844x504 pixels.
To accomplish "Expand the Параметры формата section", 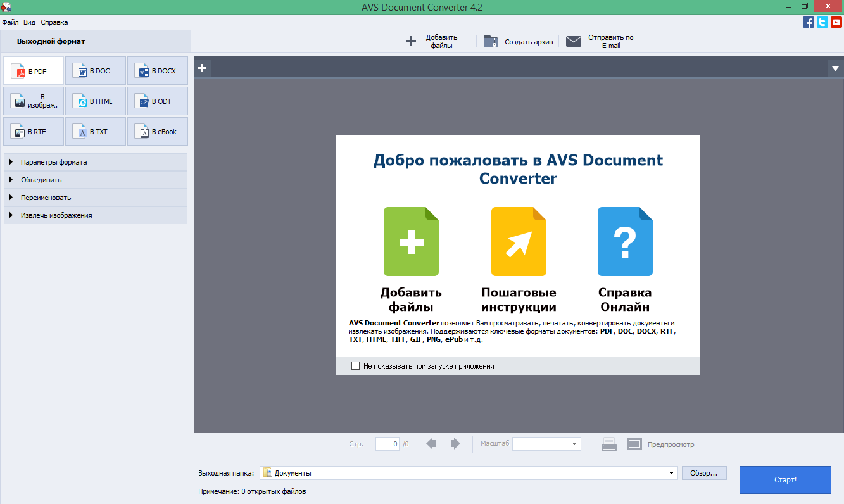I will [x=96, y=162].
